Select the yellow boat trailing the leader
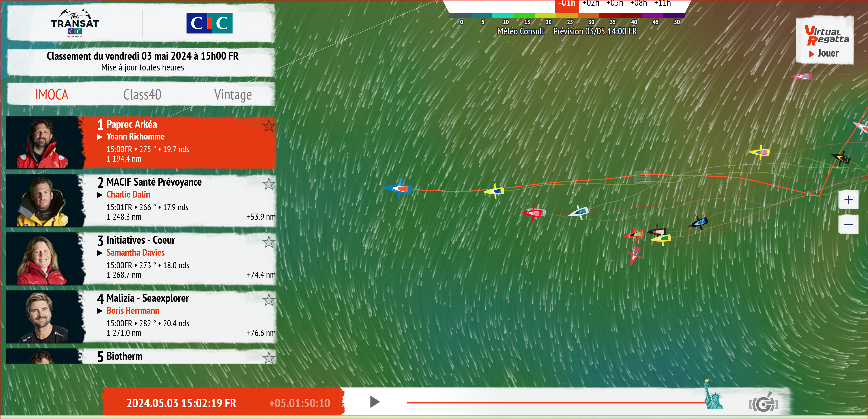The width and height of the screenshot is (868, 419). 494,191
